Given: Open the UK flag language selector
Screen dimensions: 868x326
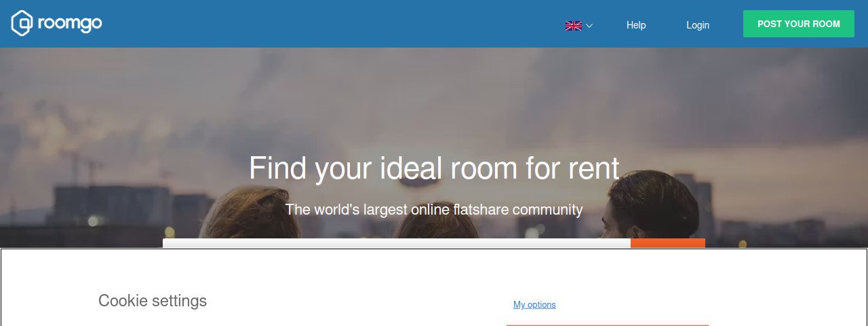Looking at the screenshot, I should click(579, 26).
